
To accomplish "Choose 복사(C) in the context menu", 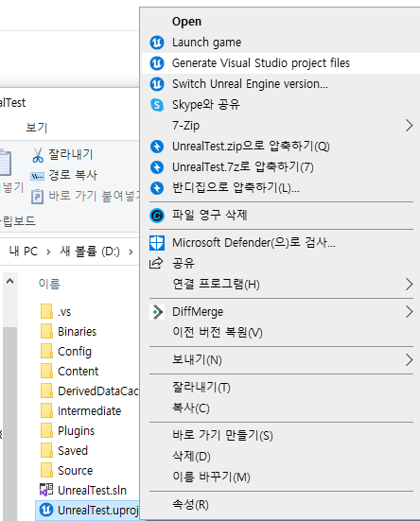I will (191, 408).
